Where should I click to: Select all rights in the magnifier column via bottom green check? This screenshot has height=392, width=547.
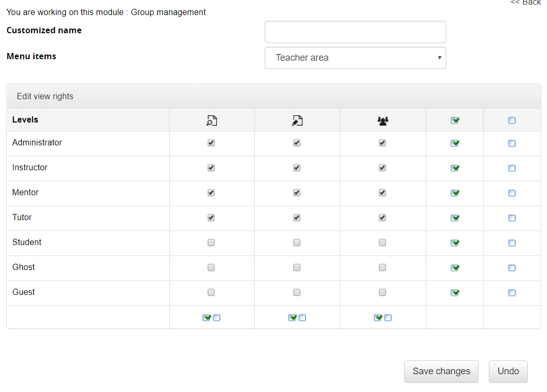[x=207, y=317]
